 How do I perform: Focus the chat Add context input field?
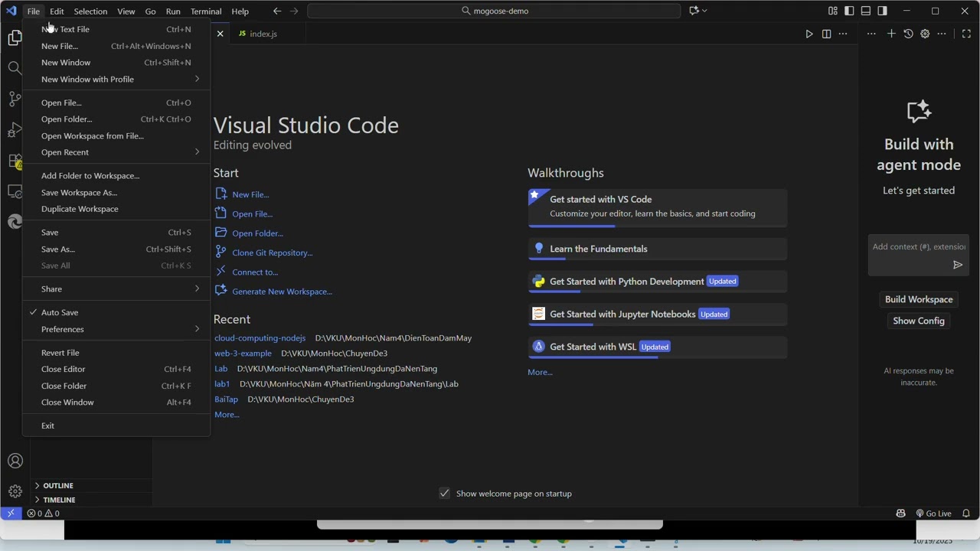[x=919, y=246]
